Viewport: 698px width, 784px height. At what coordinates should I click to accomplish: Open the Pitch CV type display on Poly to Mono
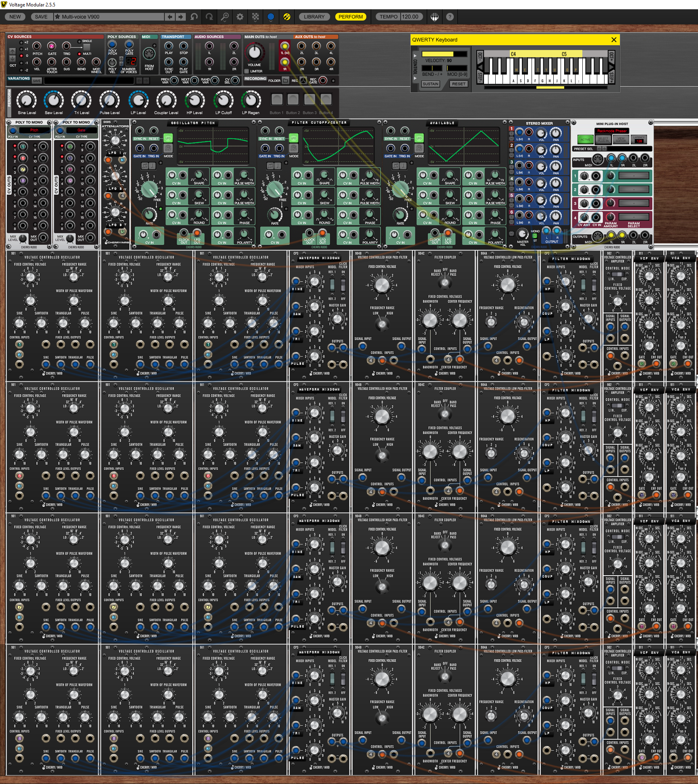[35, 130]
